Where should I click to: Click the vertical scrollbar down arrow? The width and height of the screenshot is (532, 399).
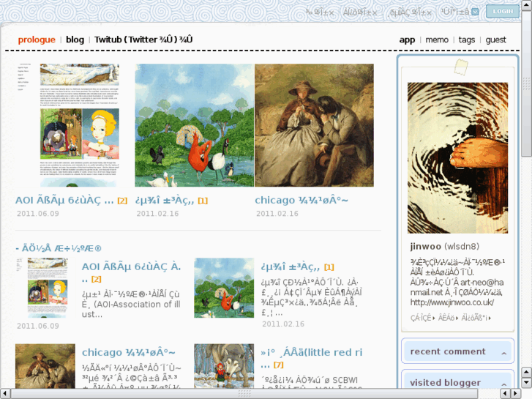[526, 383]
